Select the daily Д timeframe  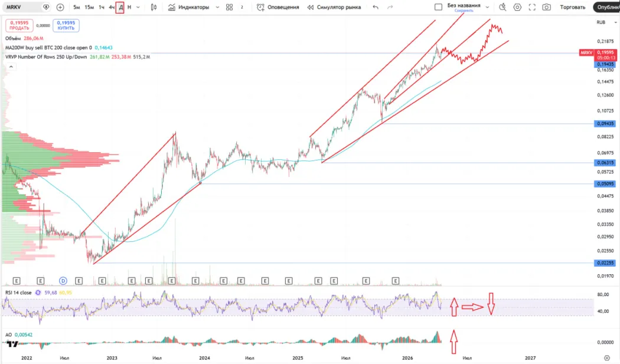point(120,7)
